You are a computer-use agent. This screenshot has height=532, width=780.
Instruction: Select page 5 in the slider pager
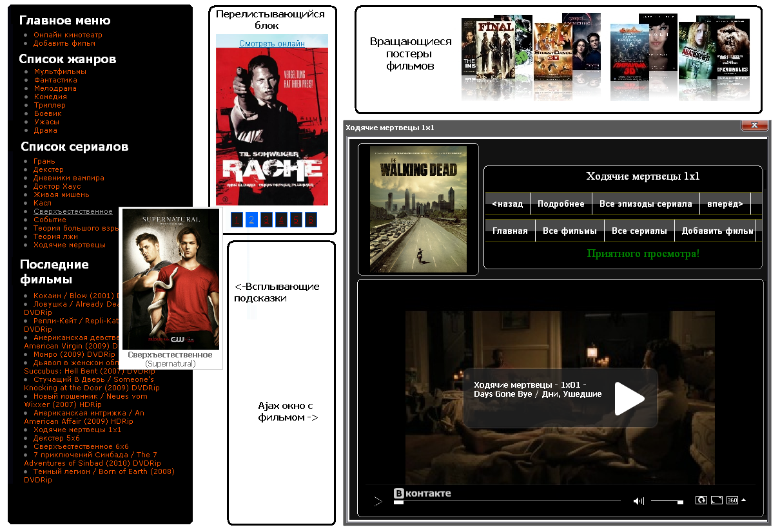(x=296, y=220)
